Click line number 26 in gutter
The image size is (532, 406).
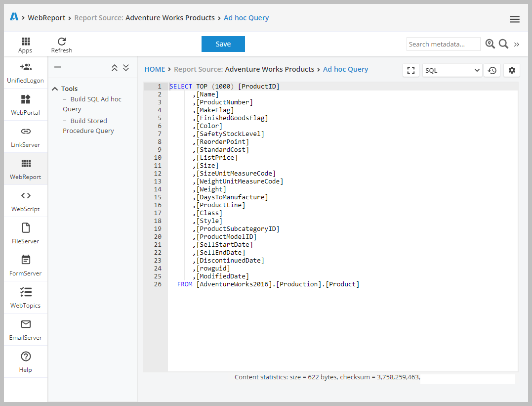pyautogui.click(x=158, y=284)
